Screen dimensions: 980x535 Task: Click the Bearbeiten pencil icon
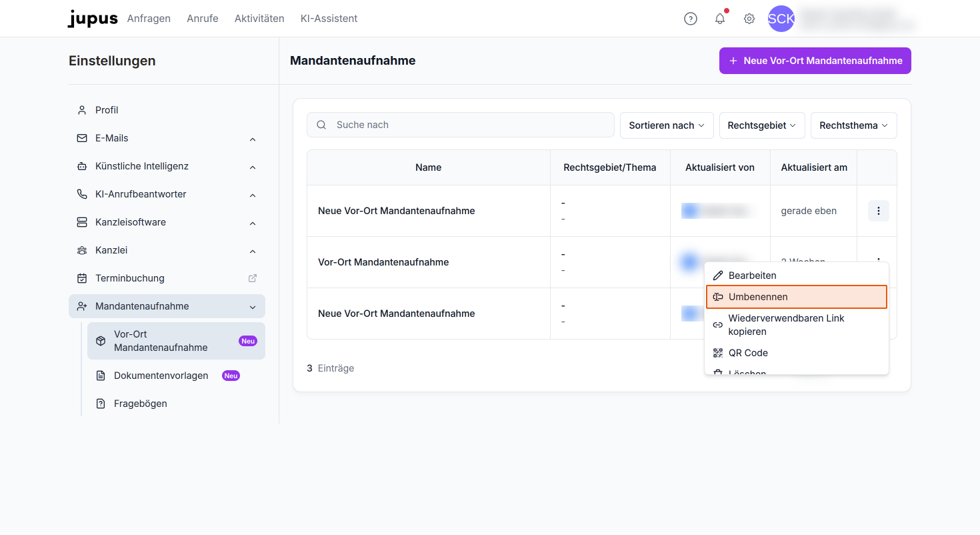[718, 276]
